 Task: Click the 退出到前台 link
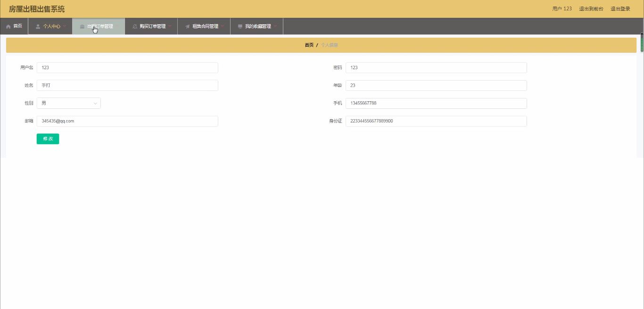point(591,9)
